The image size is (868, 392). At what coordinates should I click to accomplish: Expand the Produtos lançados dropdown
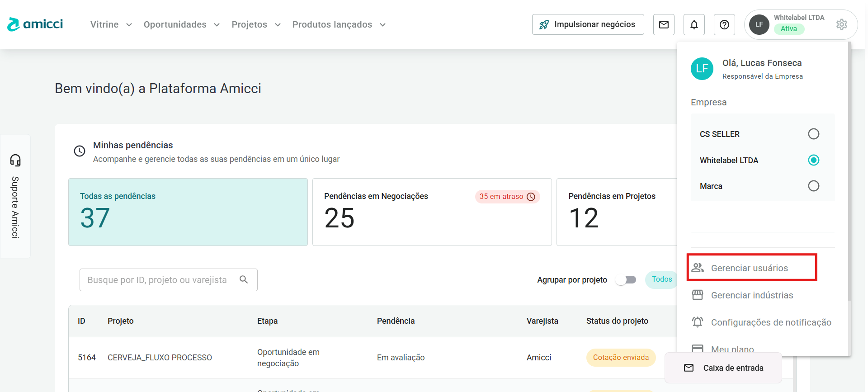[339, 24]
